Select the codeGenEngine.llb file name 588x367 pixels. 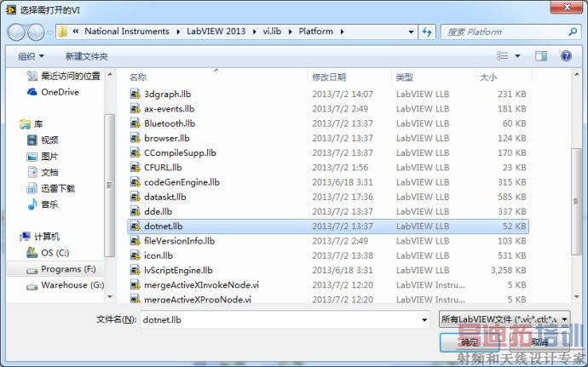click(182, 182)
